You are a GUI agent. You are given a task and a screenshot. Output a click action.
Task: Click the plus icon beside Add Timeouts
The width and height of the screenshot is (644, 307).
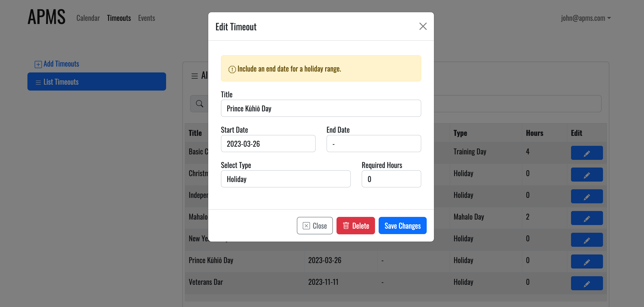pyautogui.click(x=38, y=65)
